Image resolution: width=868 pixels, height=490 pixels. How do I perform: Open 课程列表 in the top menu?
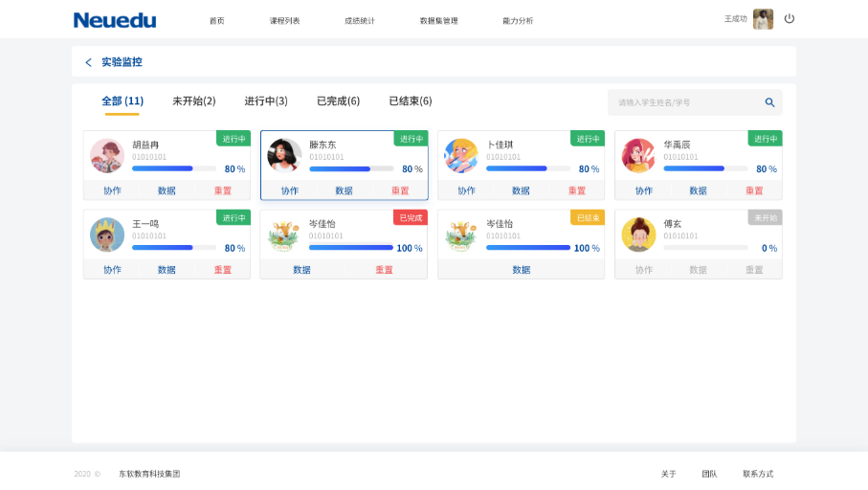(x=284, y=20)
